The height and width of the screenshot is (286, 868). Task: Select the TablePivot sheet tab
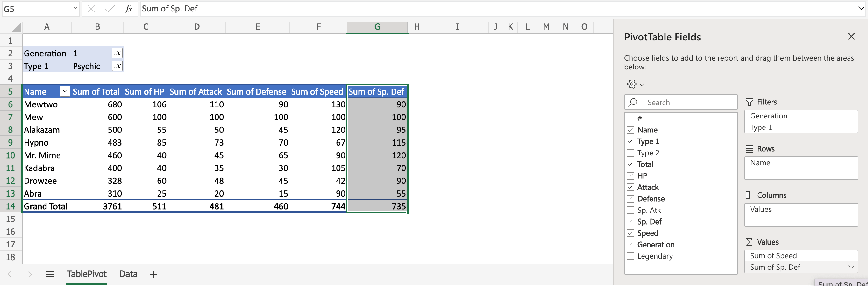(x=87, y=274)
